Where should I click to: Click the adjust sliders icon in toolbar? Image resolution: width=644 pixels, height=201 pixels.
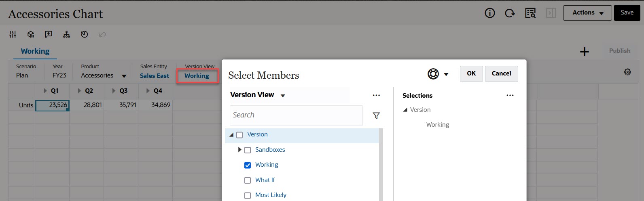point(13,35)
